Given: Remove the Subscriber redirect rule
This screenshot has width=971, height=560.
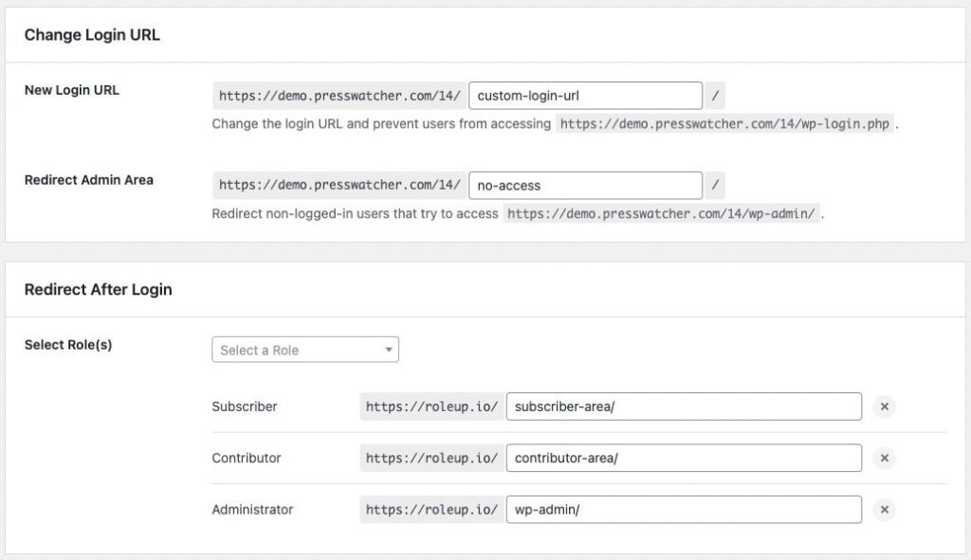Looking at the screenshot, I should coord(884,406).
